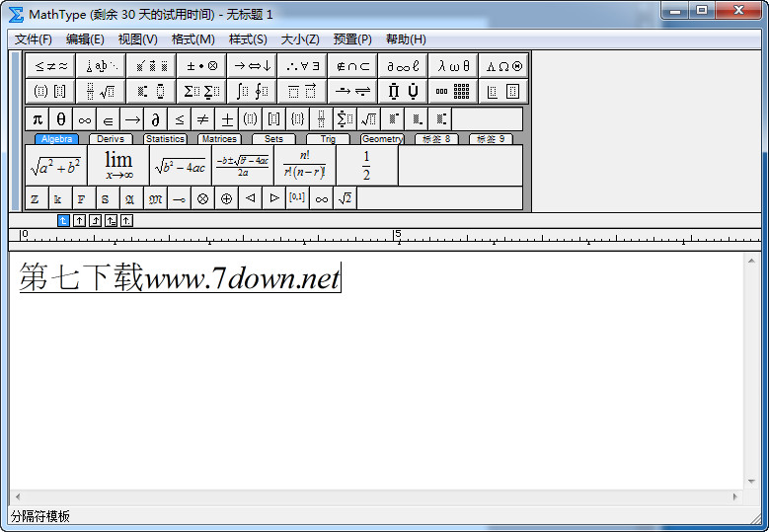Open the summation templates palette

tap(202, 92)
